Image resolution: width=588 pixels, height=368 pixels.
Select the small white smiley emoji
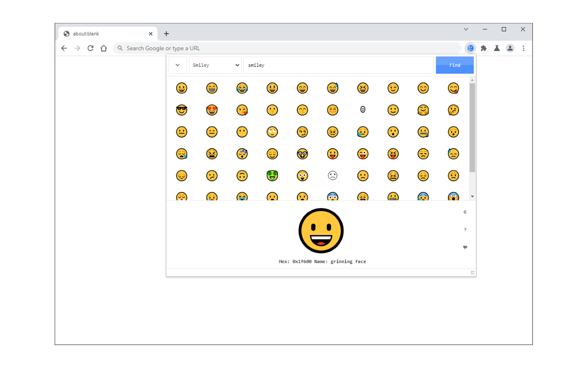click(x=363, y=109)
